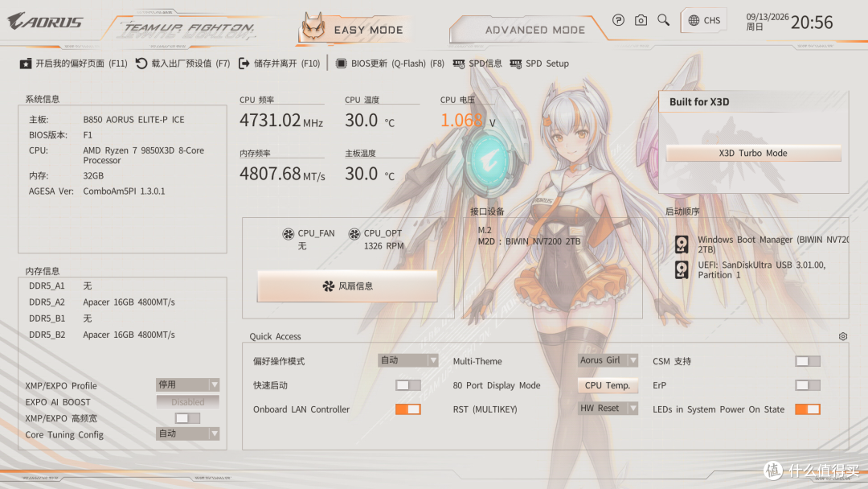Click CPU frequency 4731.02 MHz value
Viewport: 868px width, 489px height.
[281, 120]
